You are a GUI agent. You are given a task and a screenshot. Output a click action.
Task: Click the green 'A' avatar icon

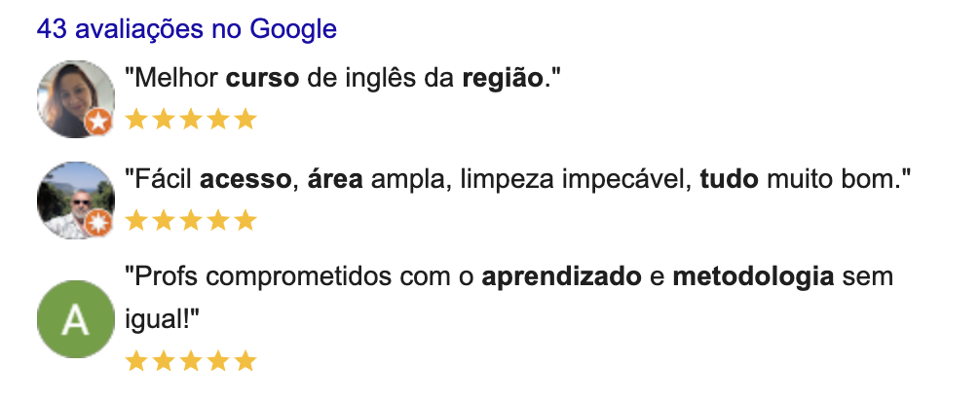[76, 319]
